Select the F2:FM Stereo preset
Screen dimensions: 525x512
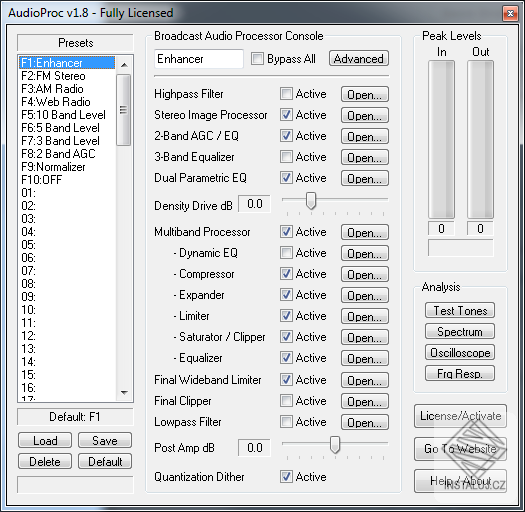pyautogui.click(x=67, y=76)
